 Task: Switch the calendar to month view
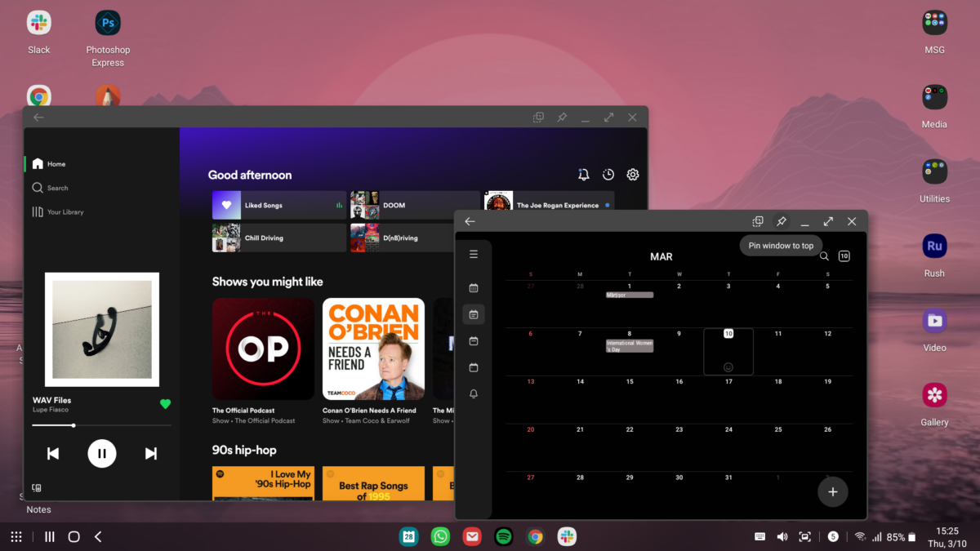[x=473, y=287]
